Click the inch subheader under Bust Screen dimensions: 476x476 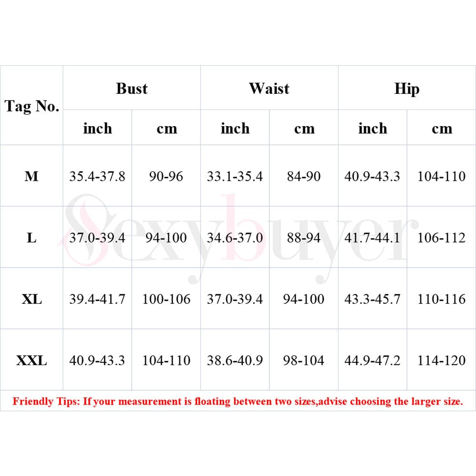(97, 129)
